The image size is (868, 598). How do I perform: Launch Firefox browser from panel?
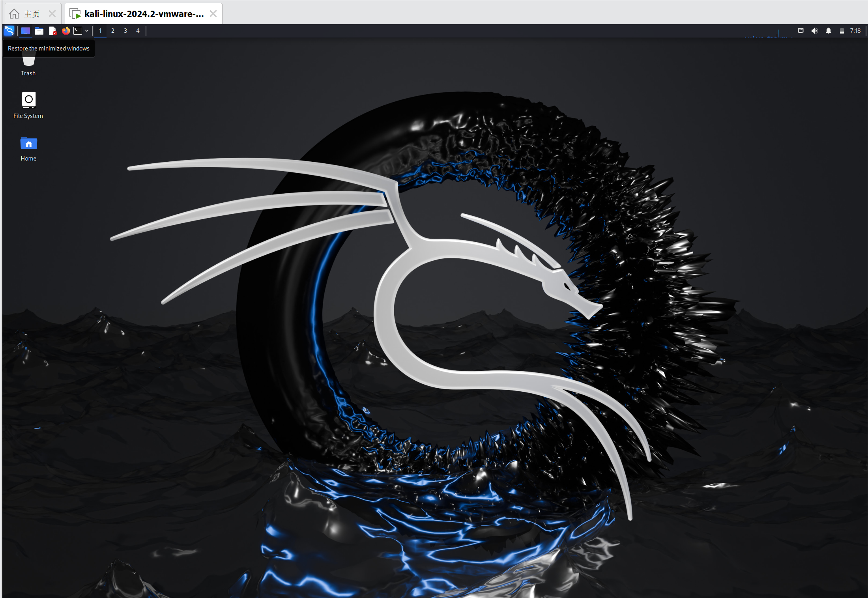coord(66,31)
